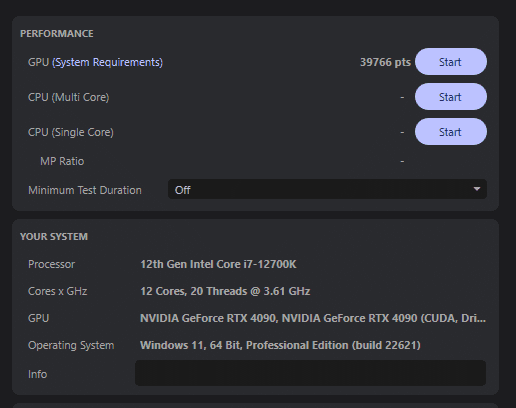Click the YOUR SYSTEM section header
The image size is (516, 408).
tap(54, 237)
